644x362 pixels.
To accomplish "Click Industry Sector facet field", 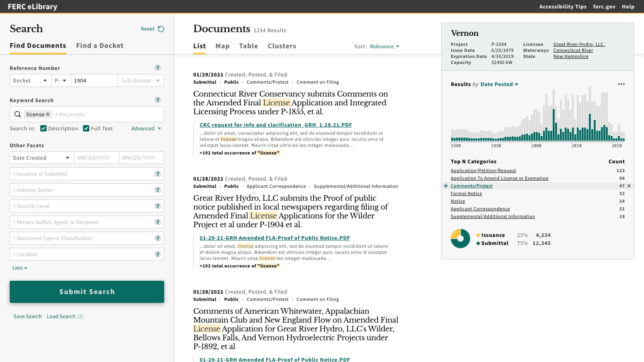I will (87, 190).
